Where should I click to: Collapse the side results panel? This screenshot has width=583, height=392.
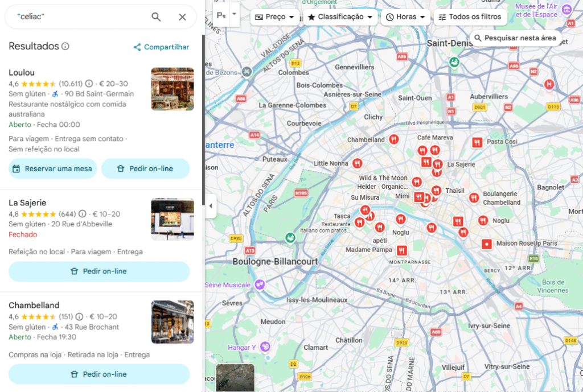click(x=211, y=205)
